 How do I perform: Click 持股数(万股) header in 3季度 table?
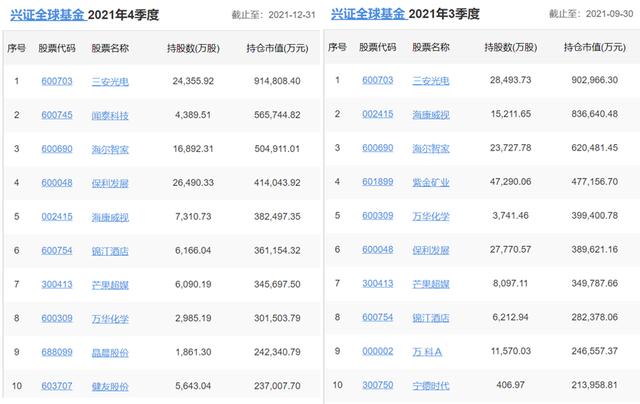coord(511,47)
